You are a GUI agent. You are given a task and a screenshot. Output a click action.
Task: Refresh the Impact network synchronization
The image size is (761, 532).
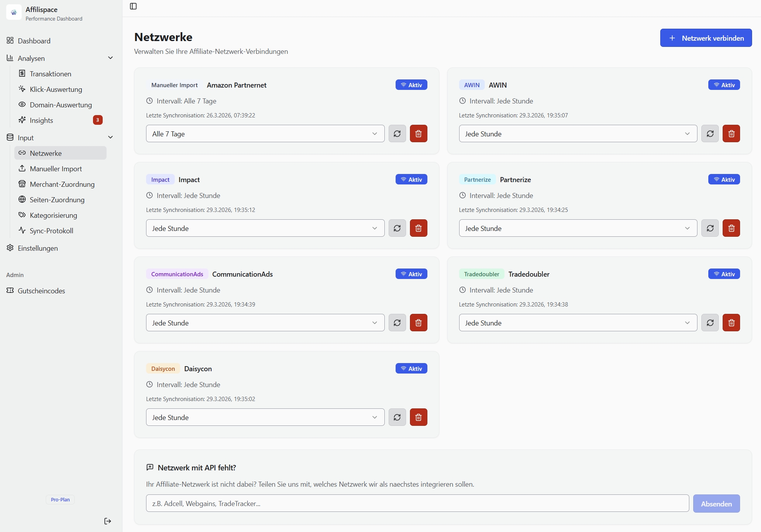pos(397,228)
